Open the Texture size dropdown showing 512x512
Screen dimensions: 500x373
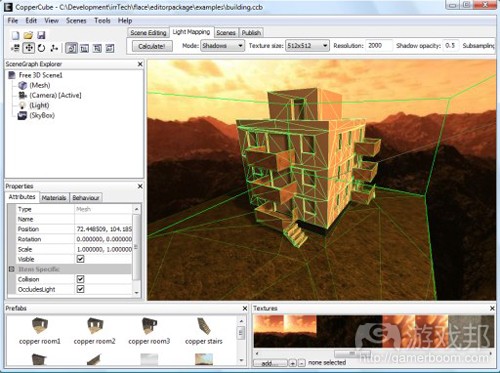(x=307, y=46)
